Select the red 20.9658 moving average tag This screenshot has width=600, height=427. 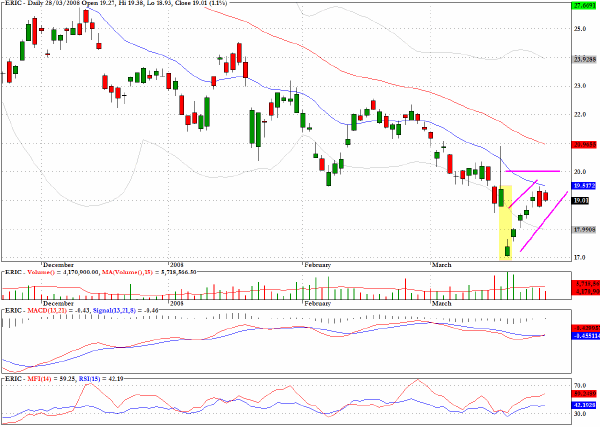pyautogui.click(x=585, y=145)
